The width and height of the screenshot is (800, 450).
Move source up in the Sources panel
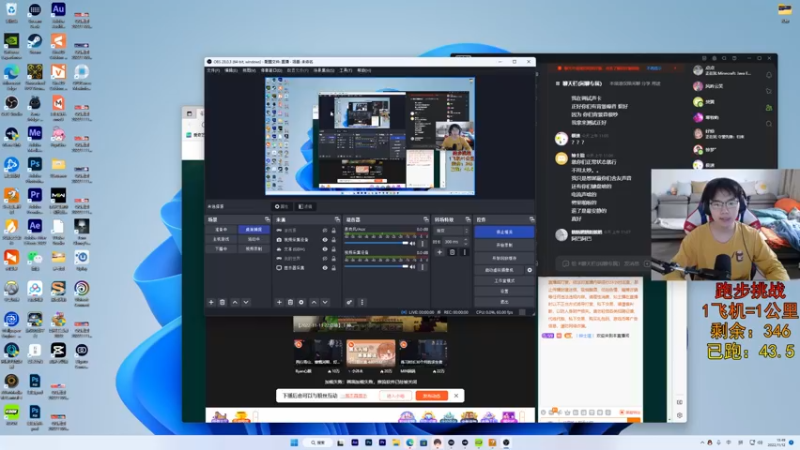314,302
